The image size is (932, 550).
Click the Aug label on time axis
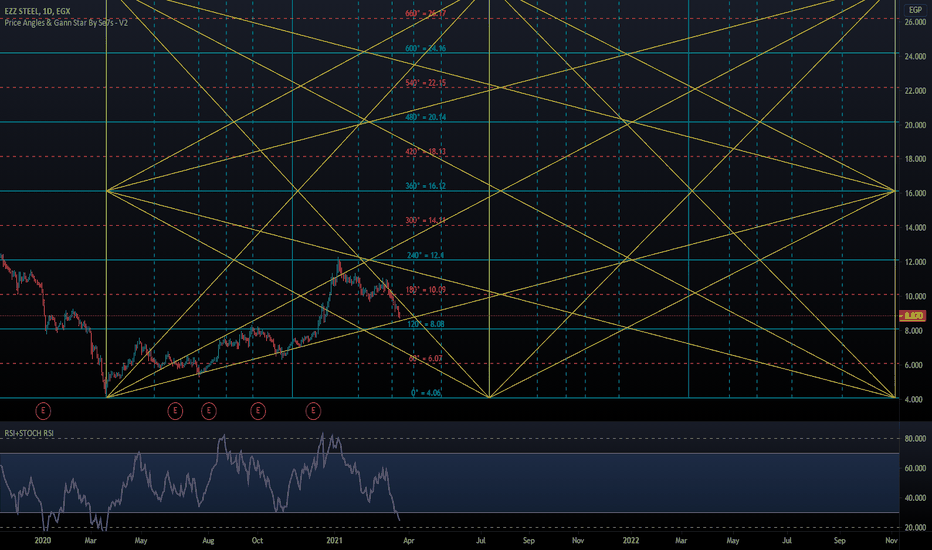click(x=208, y=540)
